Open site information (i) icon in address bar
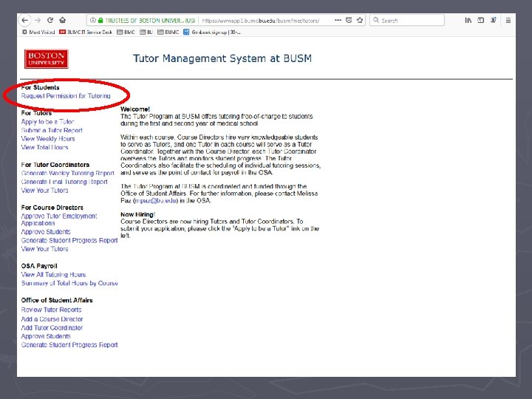This screenshot has width=532, height=399. [92, 21]
